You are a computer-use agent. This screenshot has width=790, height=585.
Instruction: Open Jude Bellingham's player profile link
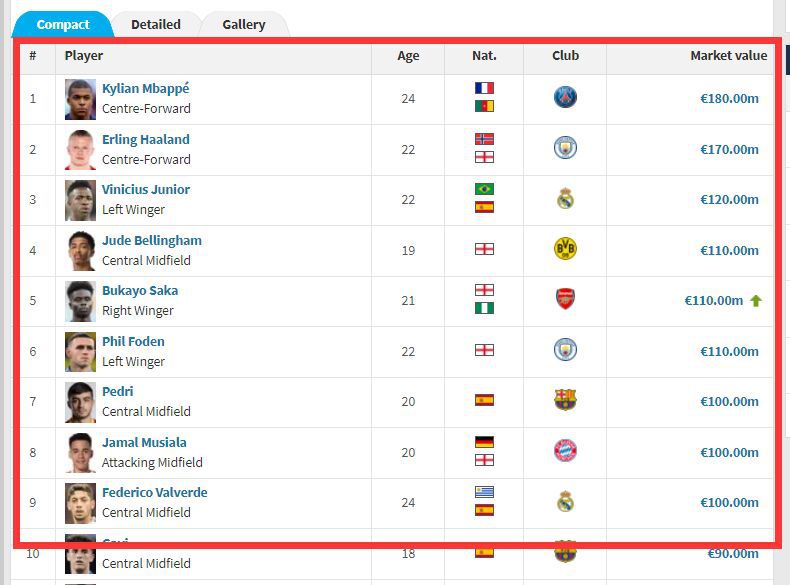coord(151,240)
